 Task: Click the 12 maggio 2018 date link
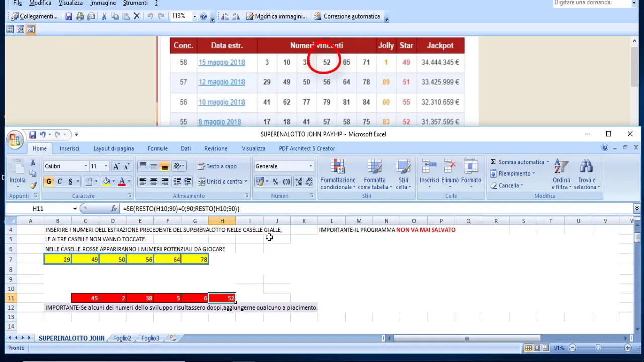coord(221,82)
